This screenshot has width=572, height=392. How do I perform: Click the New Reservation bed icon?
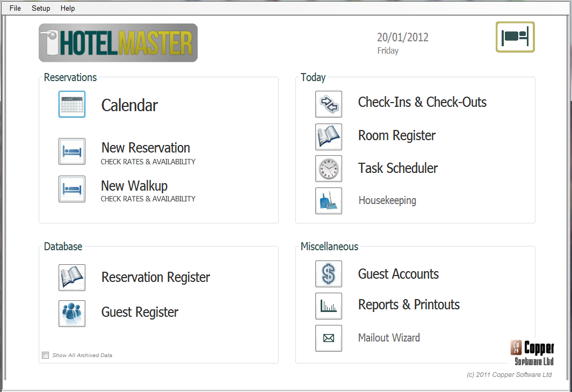tap(72, 151)
